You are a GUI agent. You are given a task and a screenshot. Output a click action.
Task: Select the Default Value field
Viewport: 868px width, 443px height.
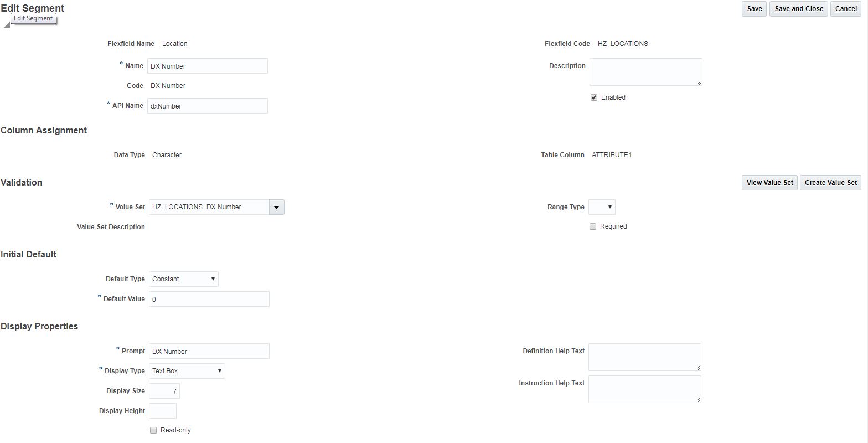tap(209, 298)
